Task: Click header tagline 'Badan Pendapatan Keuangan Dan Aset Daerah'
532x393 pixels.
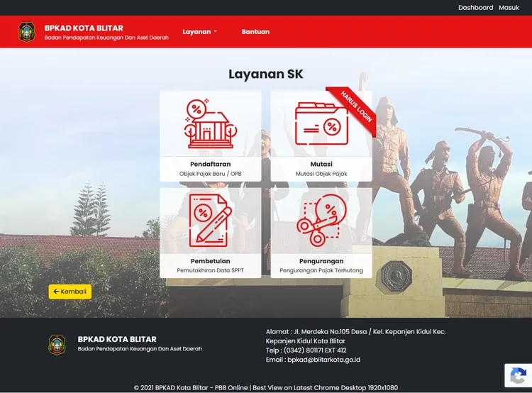Action: pos(106,38)
